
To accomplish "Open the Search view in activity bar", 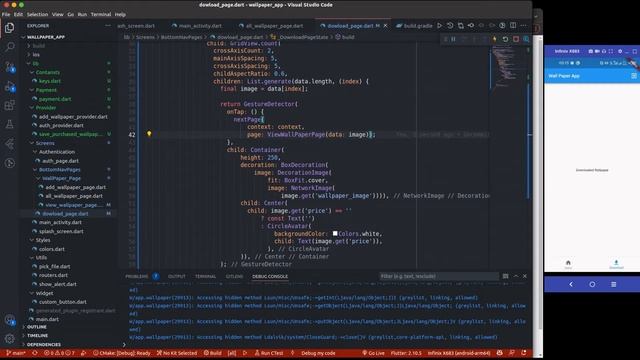I will (x=9, y=47).
